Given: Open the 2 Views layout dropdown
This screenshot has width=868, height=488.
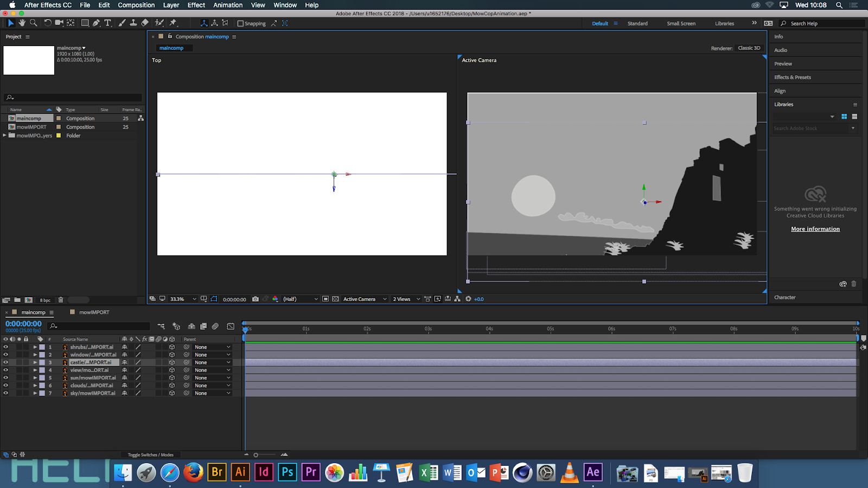Looking at the screenshot, I should pos(406,299).
